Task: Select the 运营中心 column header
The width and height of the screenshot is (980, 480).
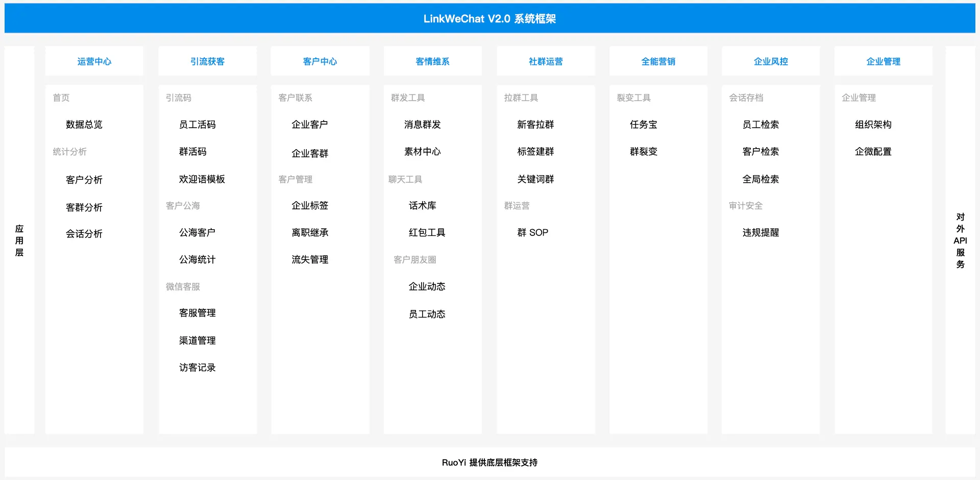Action: click(94, 61)
